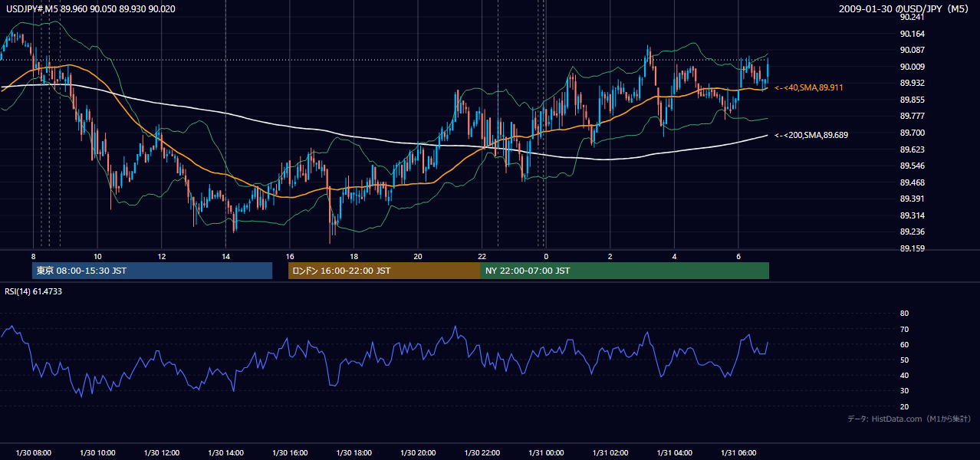
Task: Click price axis value 89.391
Action: [x=912, y=199]
